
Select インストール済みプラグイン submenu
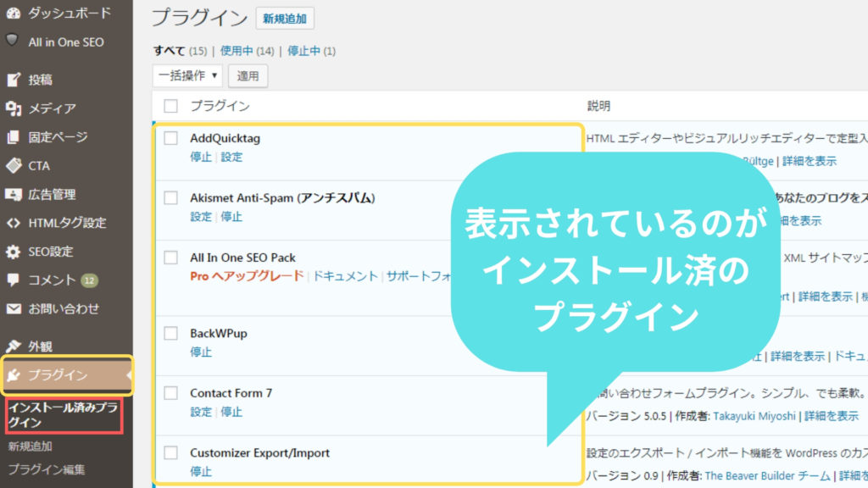click(63, 415)
